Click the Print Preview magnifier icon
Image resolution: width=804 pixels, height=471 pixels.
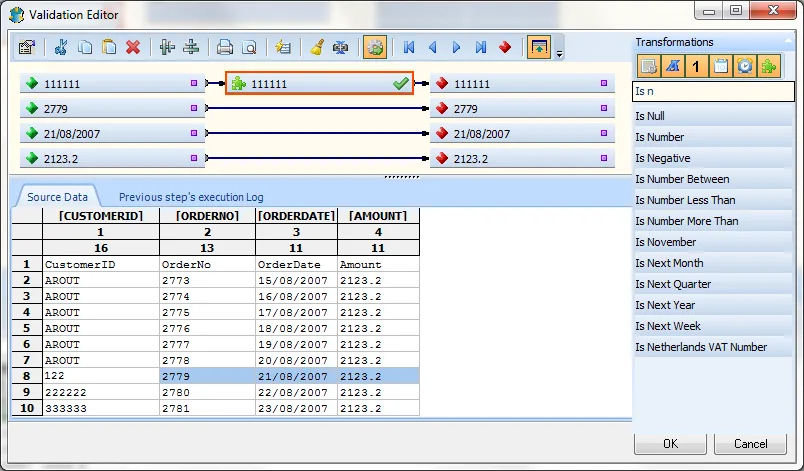(x=249, y=48)
